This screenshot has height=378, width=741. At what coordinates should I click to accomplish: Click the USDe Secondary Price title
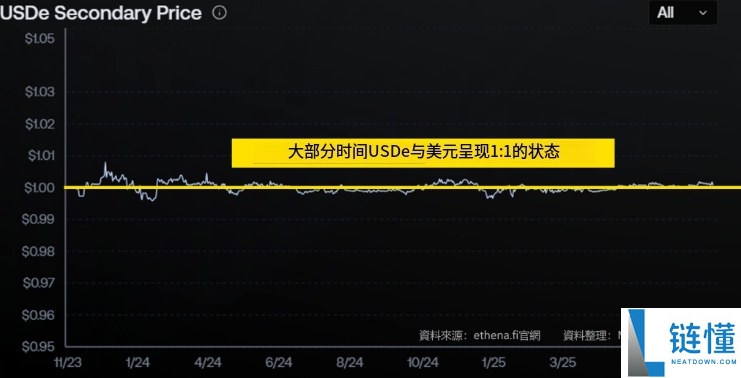(x=101, y=13)
